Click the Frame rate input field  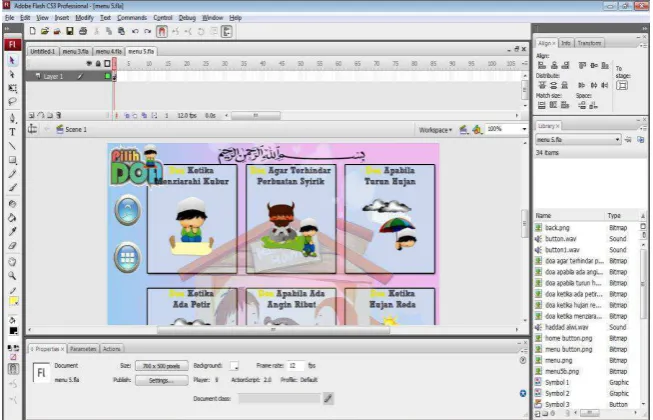[x=295, y=365]
